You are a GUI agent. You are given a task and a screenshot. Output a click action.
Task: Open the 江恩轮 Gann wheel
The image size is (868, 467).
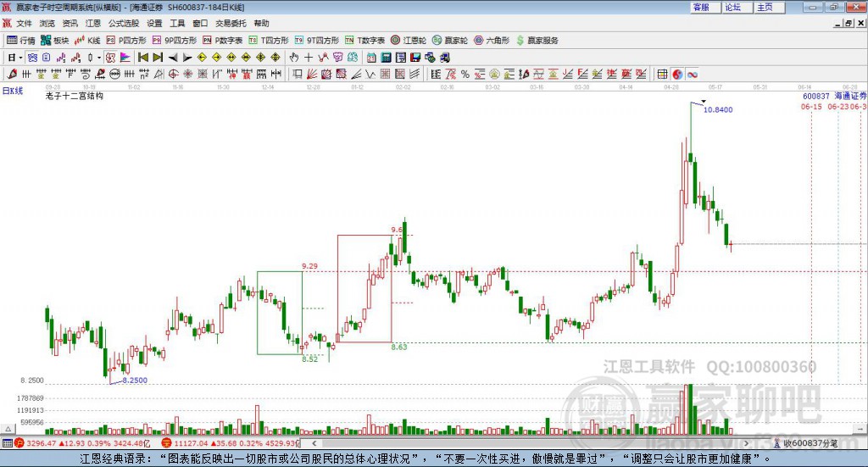409,41
